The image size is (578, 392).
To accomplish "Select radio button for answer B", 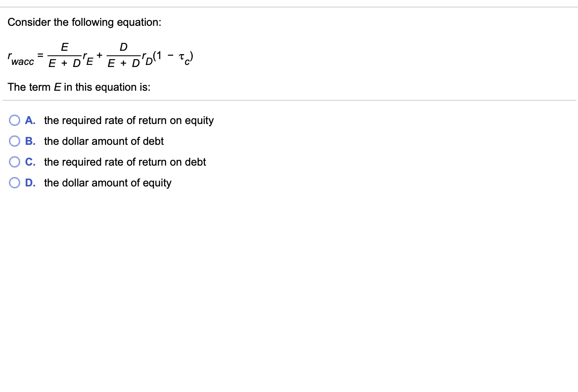I will tap(15, 141).
